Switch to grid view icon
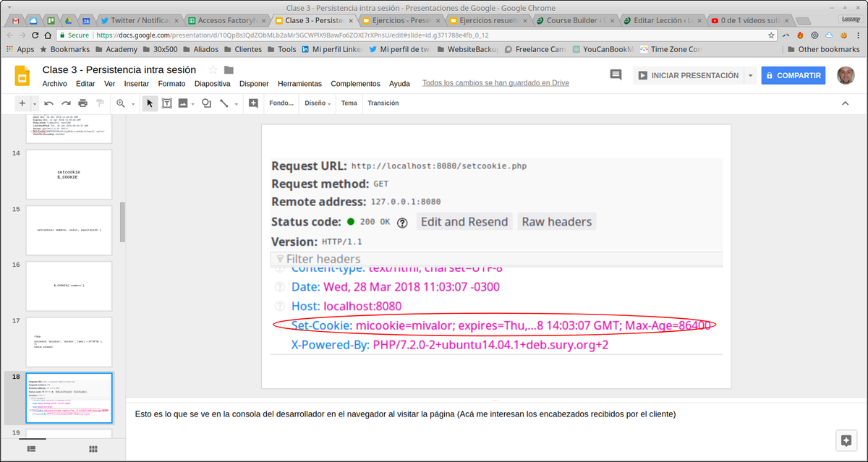The width and height of the screenshot is (868, 462). (x=93, y=449)
